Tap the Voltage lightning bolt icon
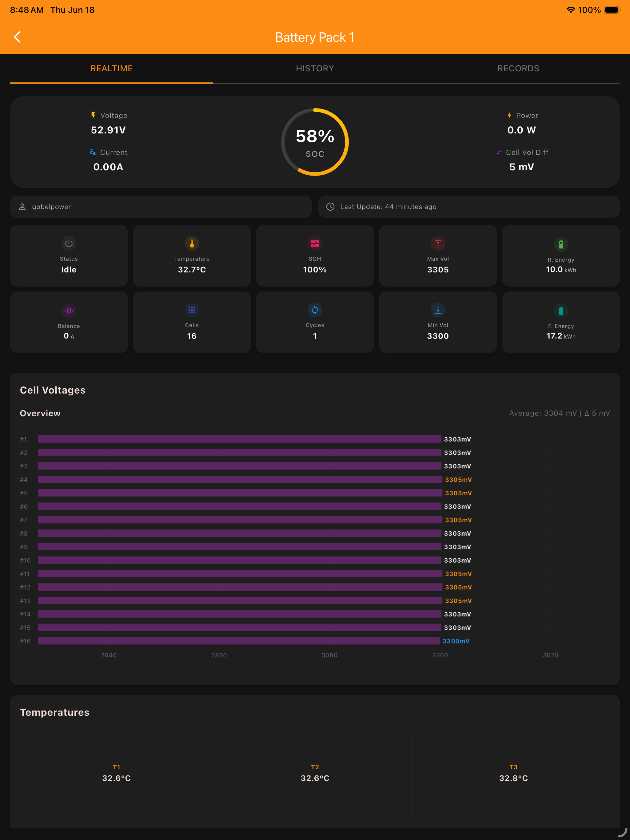630x840 pixels. (93, 115)
